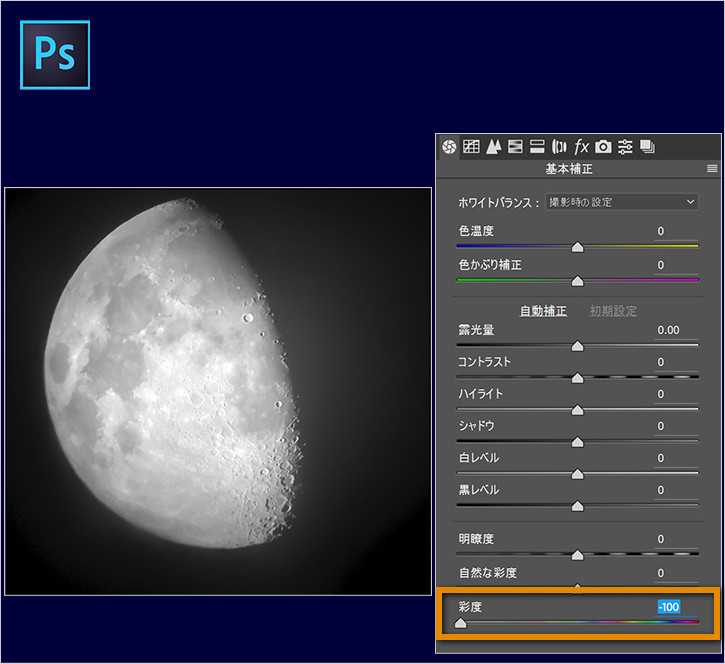Open the Effects fx panel icon

coord(581,147)
